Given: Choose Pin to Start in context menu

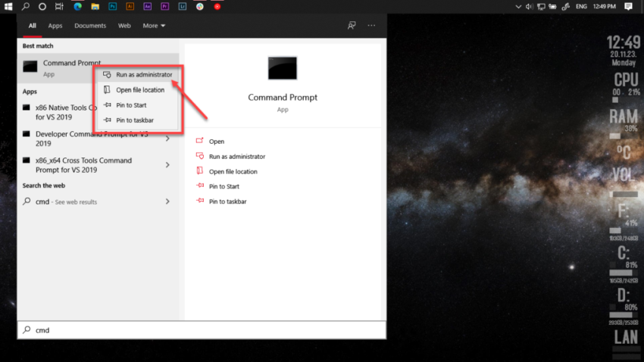Looking at the screenshot, I should click(138, 105).
